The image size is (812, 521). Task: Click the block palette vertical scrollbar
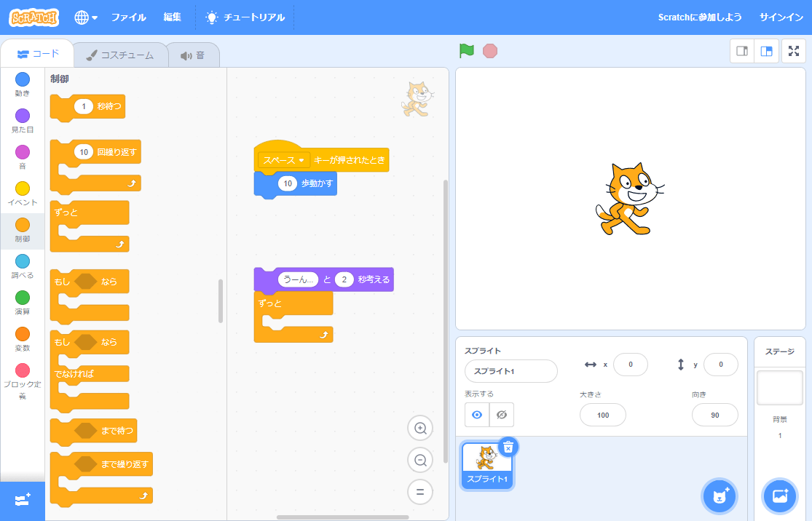221,301
